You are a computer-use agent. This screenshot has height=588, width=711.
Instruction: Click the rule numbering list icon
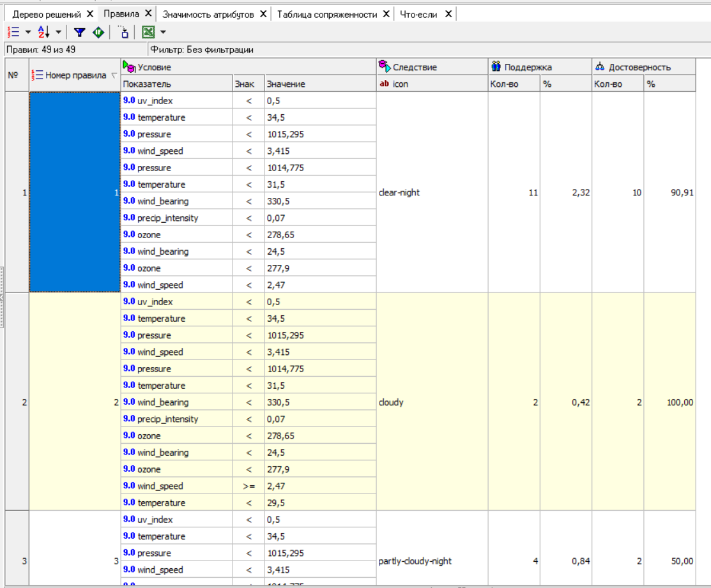tap(13, 32)
